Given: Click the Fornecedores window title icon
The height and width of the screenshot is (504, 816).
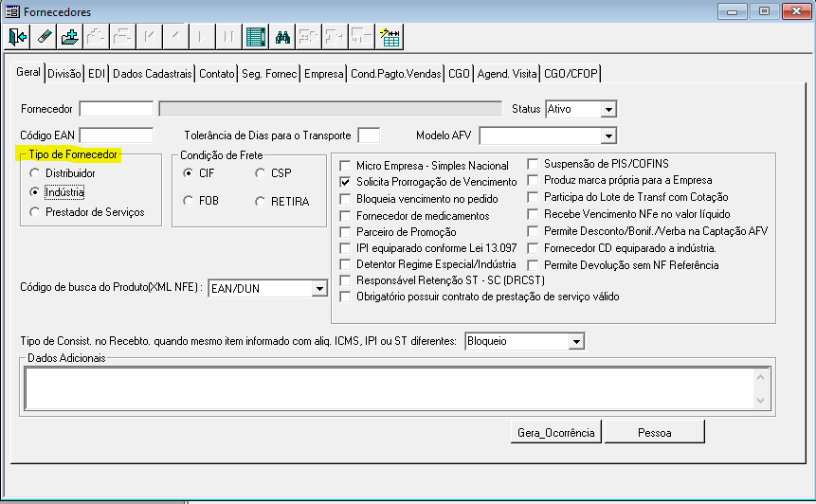Looking at the screenshot, I should (x=12, y=11).
